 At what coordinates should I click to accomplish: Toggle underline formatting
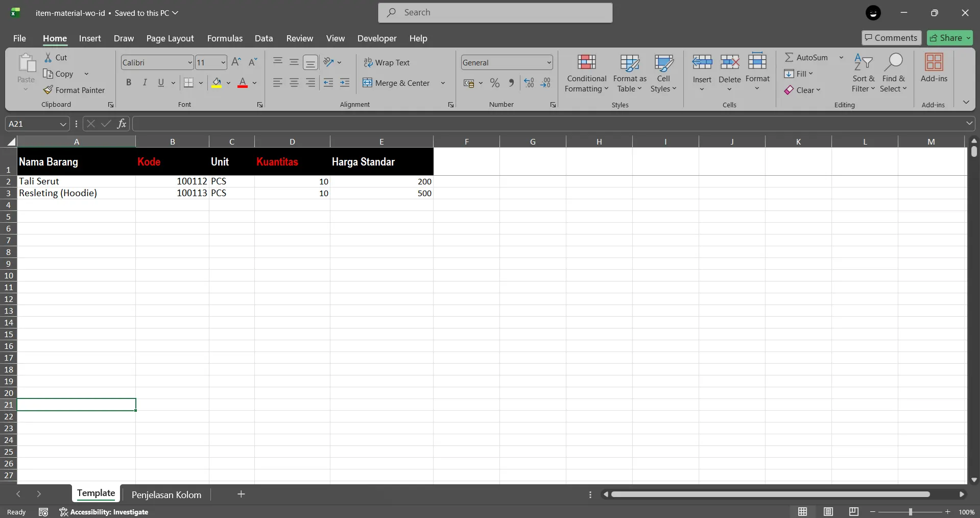click(x=160, y=83)
